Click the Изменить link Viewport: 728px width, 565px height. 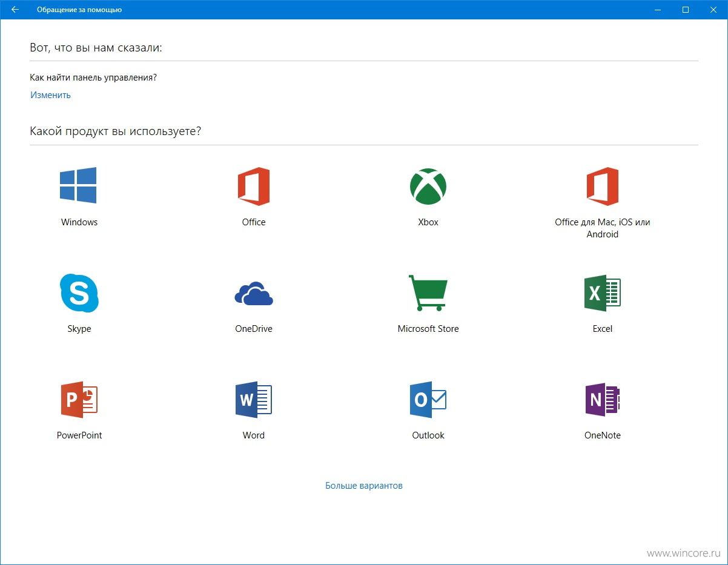point(51,95)
